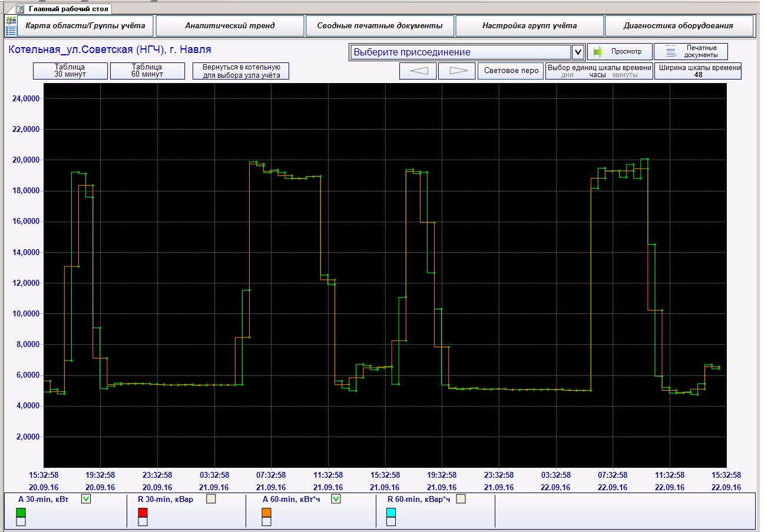Viewport: 781px width, 532px height.
Task: Open Карта области/Группы учёта section
Action: tap(85, 26)
